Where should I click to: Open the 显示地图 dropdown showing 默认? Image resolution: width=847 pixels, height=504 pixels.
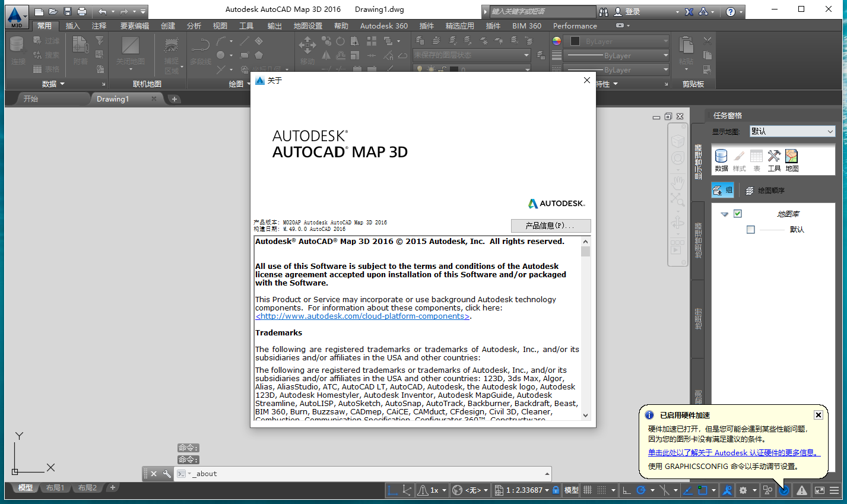[792, 131]
